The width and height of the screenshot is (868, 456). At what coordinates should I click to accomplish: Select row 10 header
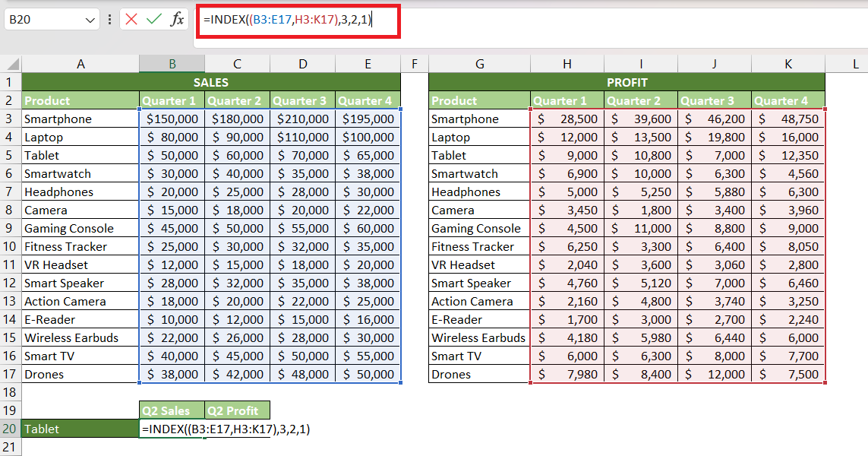pos(11,246)
